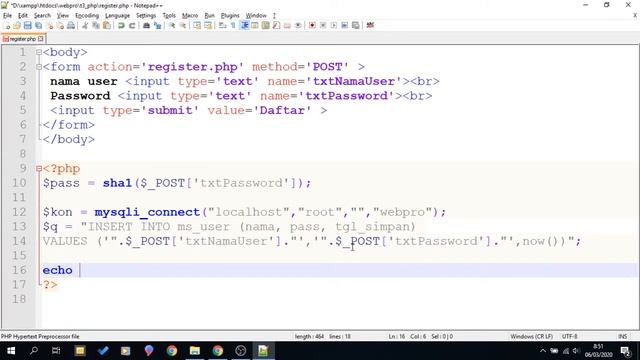Image resolution: width=640 pixels, height=360 pixels.
Task: Open Task View on the taskbar
Action: [x=56, y=351]
